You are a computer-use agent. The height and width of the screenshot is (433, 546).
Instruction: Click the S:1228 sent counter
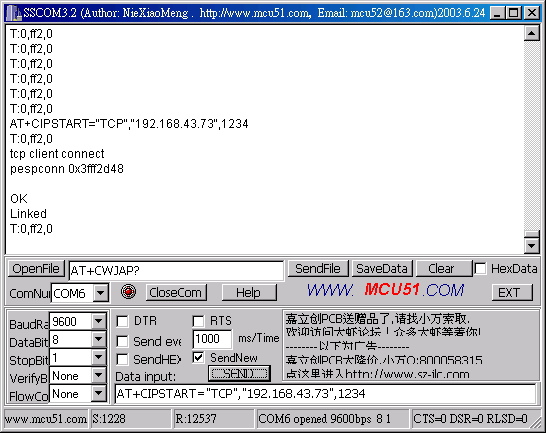131,419
